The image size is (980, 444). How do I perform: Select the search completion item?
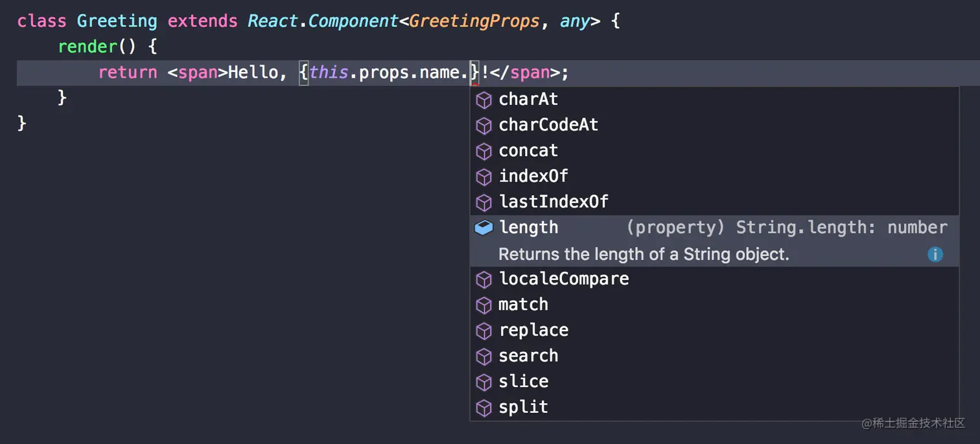tap(528, 356)
